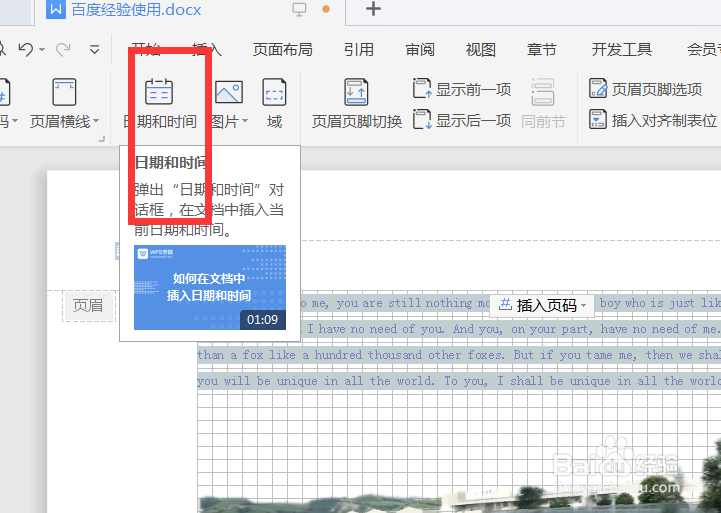
Task: Open the 审阅 tab
Action: [420, 49]
